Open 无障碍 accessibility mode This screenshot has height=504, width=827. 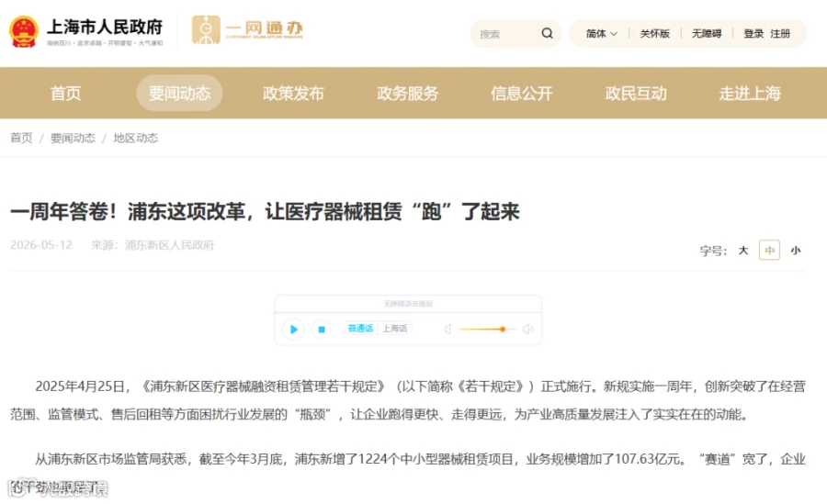(707, 34)
